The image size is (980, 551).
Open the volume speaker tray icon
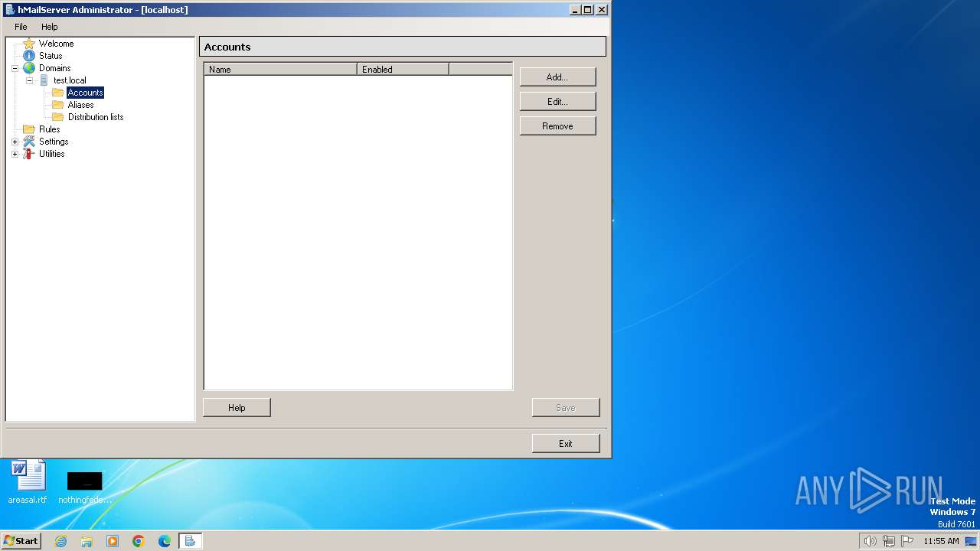click(x=870, y=541)
